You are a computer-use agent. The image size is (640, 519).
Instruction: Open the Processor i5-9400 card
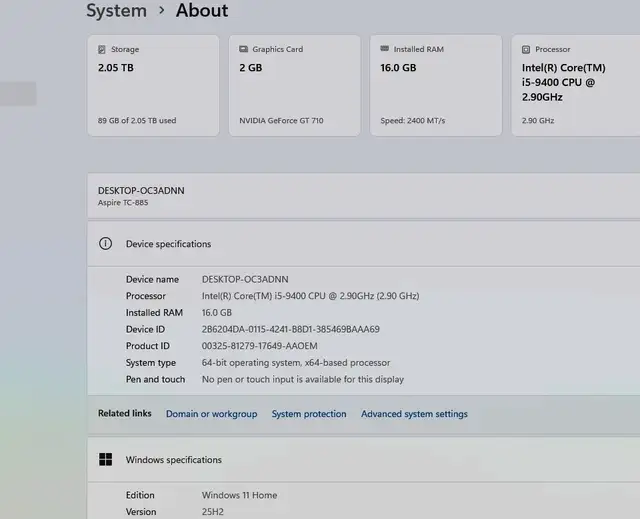point(576,85)
